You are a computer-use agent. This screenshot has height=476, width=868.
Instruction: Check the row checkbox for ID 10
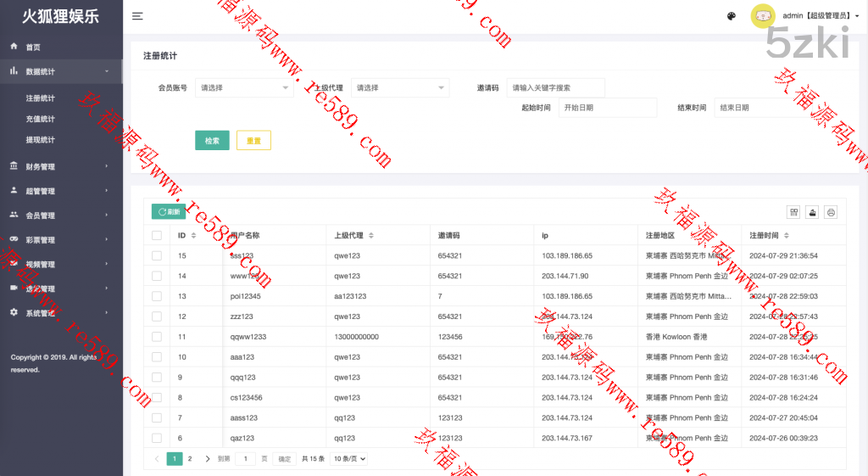pos(157,357)
